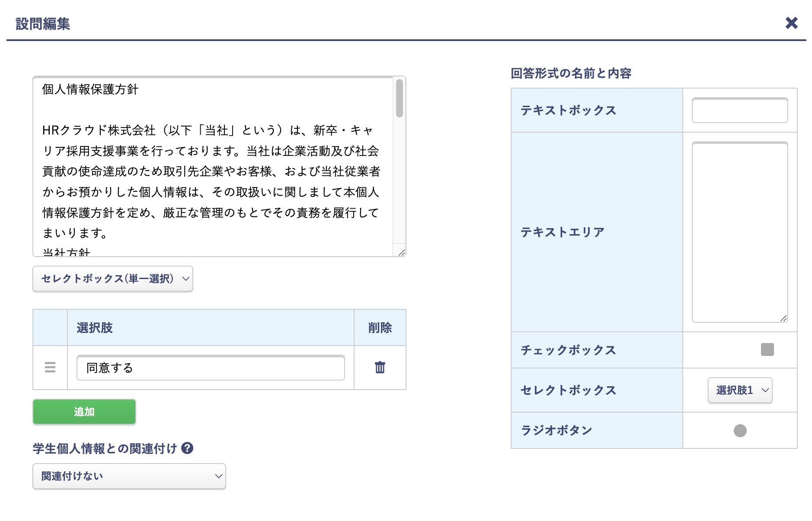The image size is (812, 521).
Task: Expand the 関連付けない dropdown
Action: click(128, 476)
